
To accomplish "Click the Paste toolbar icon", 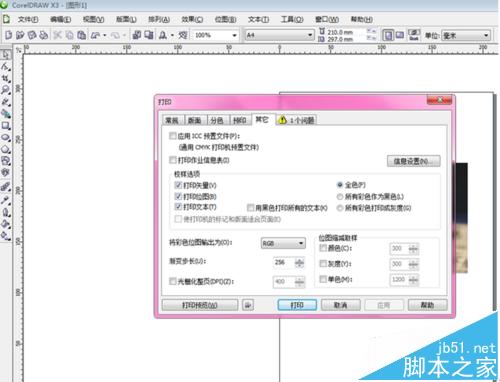I will pyautogui.click(x=81, y=35).
